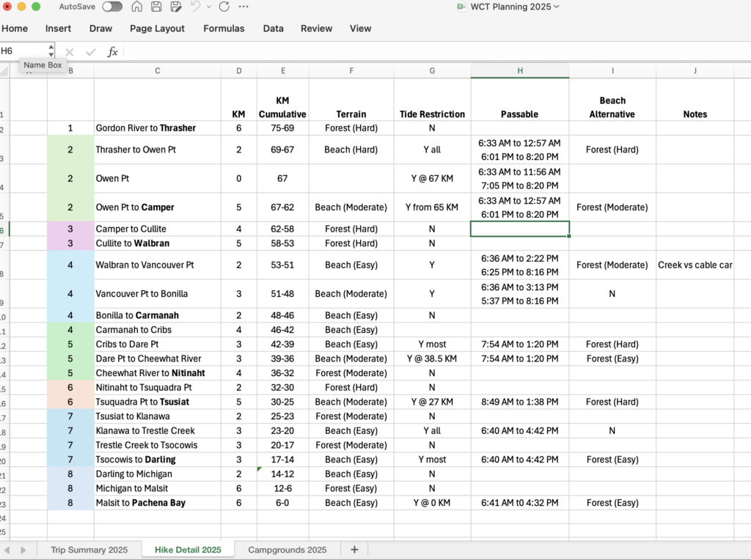This screenshot has height=560, width=751.
Task: Click next sheet navigation arrow
Action: coord(23,550)
